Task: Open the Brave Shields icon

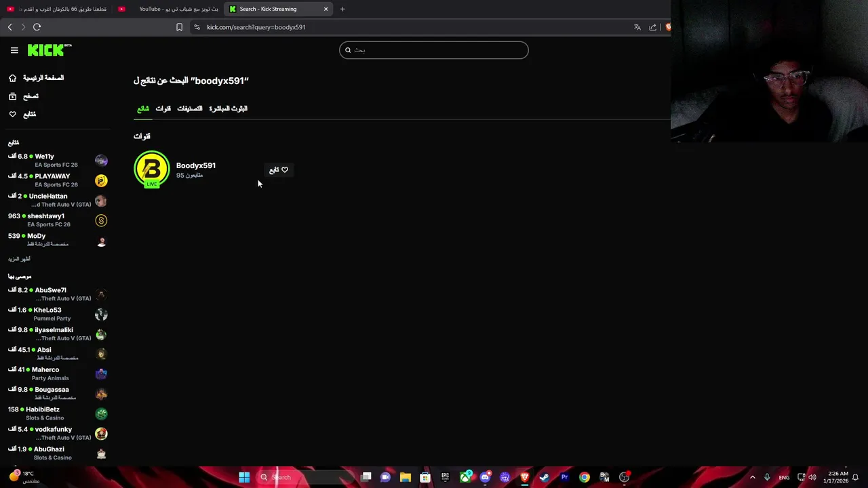Action: (668, 27)
